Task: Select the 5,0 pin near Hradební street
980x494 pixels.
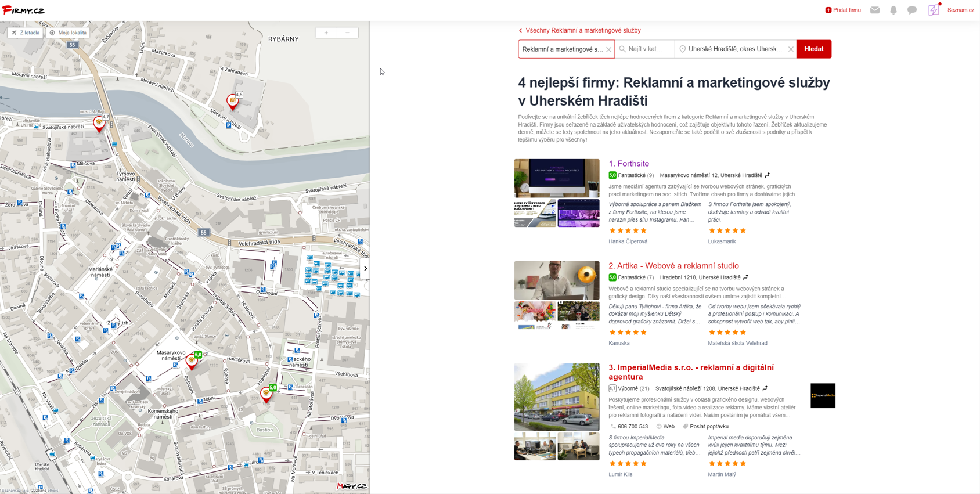Action: pos(266,394)
